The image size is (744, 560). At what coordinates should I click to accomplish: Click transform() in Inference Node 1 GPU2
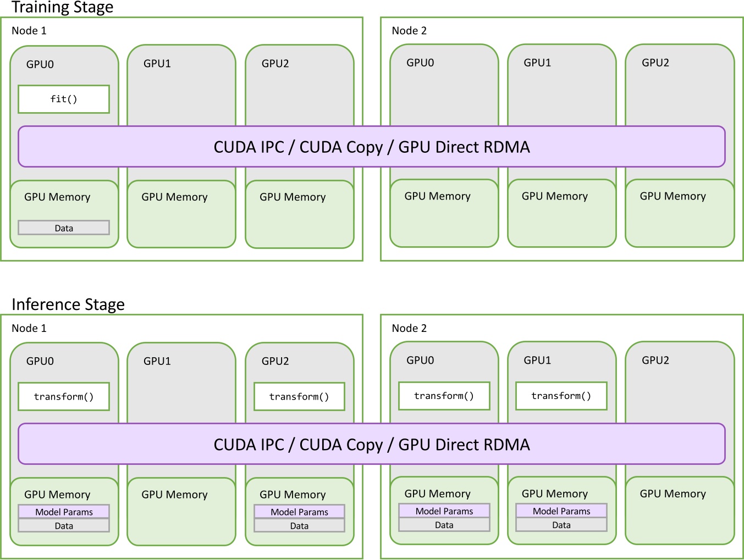coord(299,397)
